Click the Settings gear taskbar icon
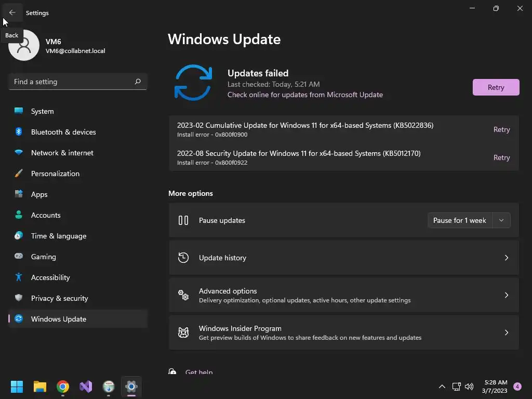The height and width of the screenshot is (399, 532). (131, 387)
